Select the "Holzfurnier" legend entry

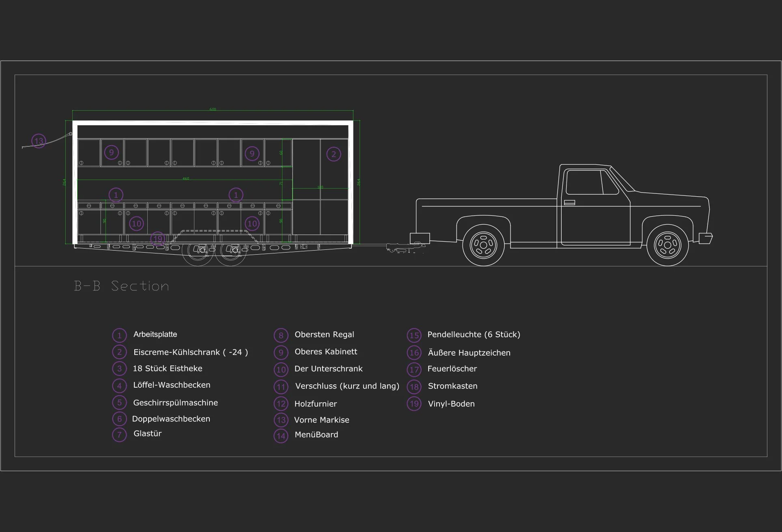pos(315,404)
